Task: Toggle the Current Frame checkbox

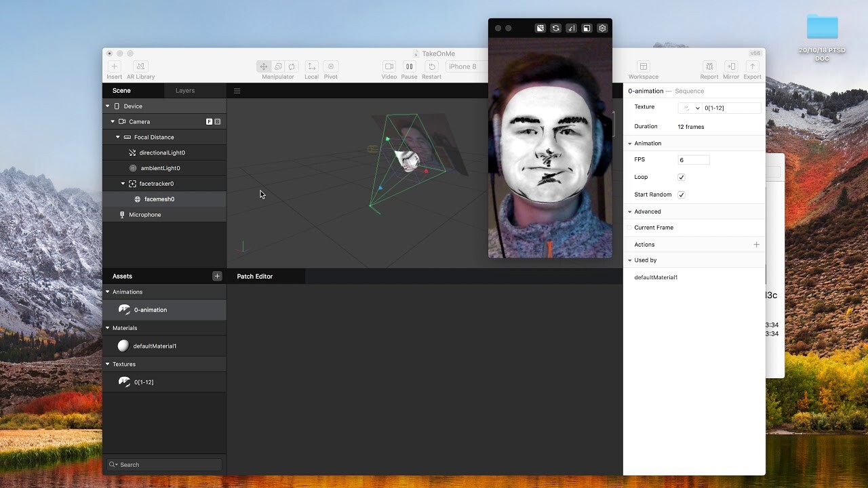Action: click(x=630, y=227)
